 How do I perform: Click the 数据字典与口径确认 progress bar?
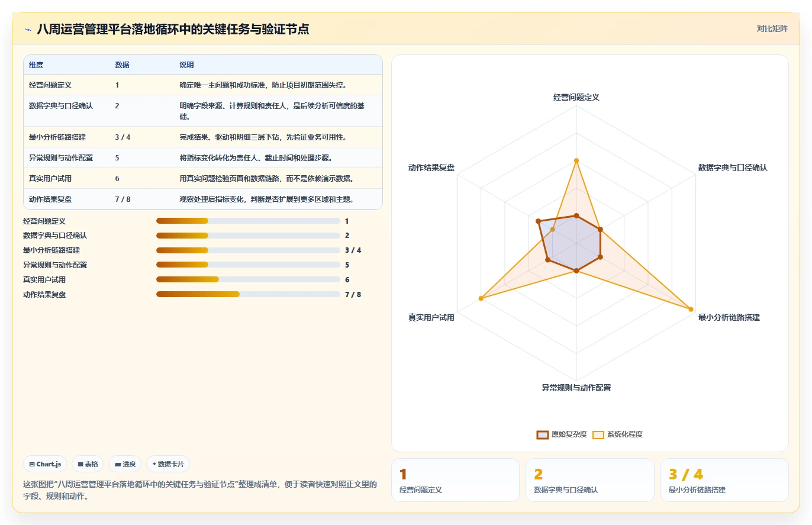click(248, 236)
